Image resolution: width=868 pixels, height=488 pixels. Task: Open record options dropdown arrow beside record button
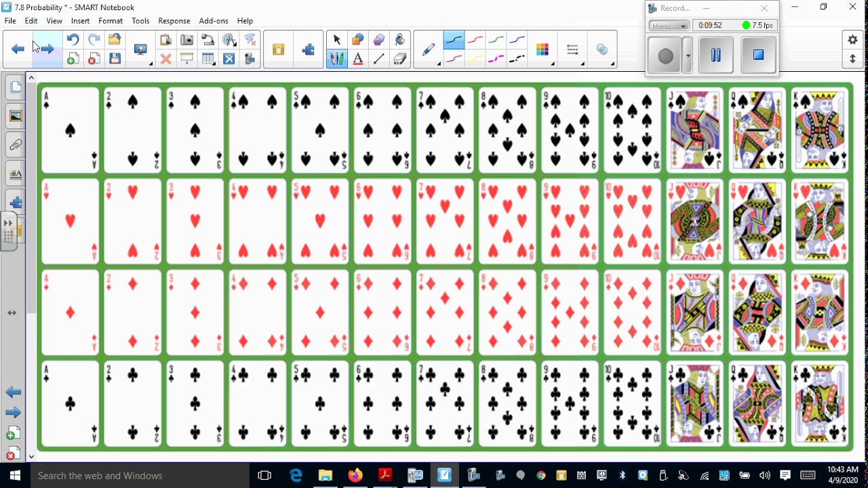688,56
